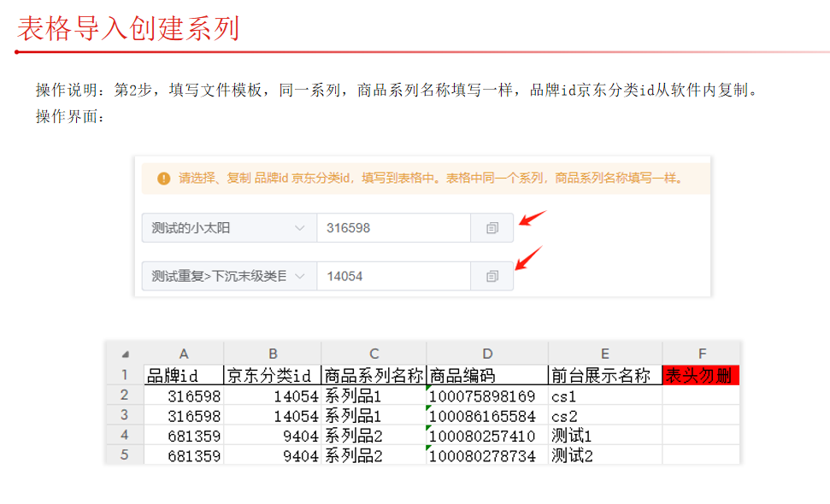This screenshot has height=504, width=830.
Task: Click the orange warning icon in the notice bar
Action: 163,179
